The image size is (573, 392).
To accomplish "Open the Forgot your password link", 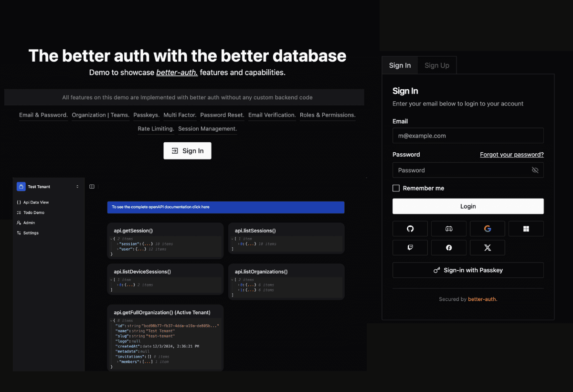I will (x=511, y=154).
